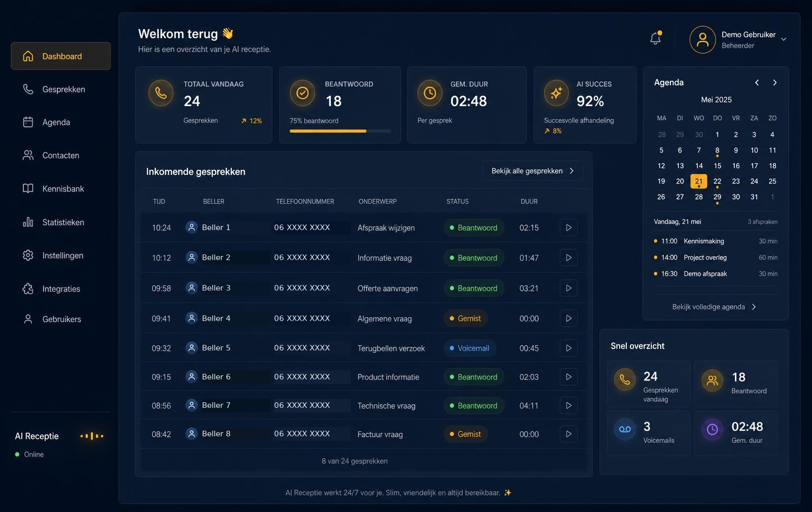812x512 pixels.
Task: Click the 75% beantwoord progress bar
Action: click(340, 131)
